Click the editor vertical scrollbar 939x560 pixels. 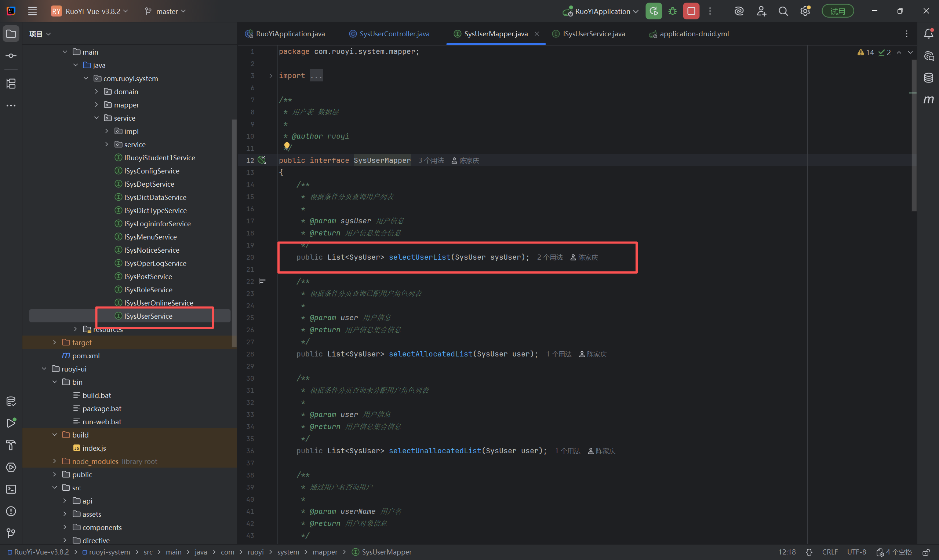[x=914, y=136]
